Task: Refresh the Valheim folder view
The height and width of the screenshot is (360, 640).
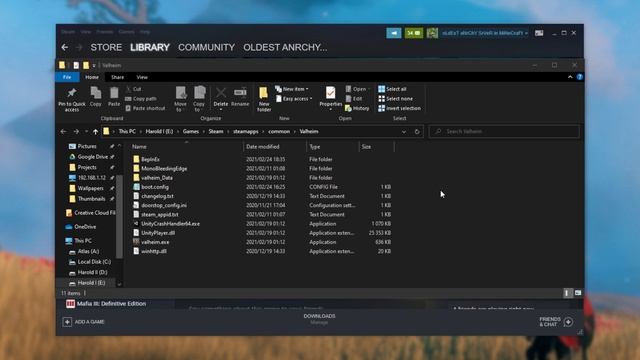Action: click(417, 131)
